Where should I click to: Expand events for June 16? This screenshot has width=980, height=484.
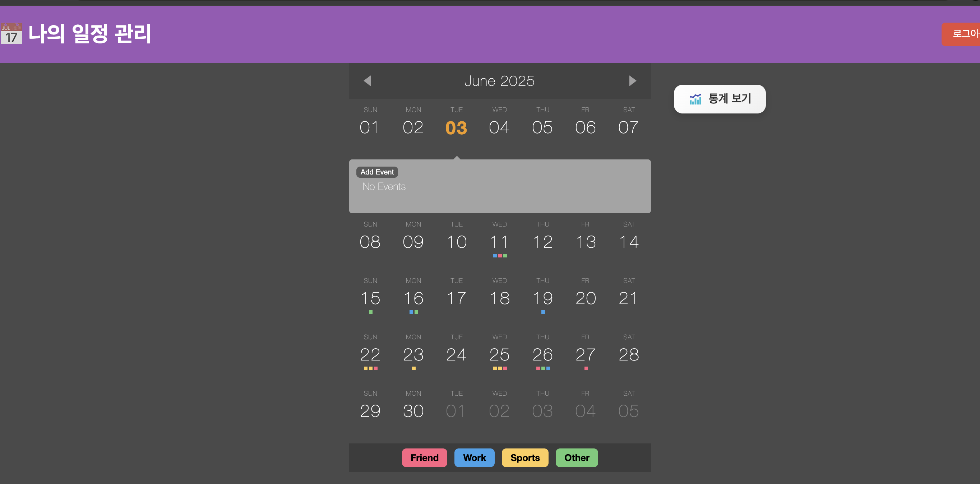tap(413, 298)
